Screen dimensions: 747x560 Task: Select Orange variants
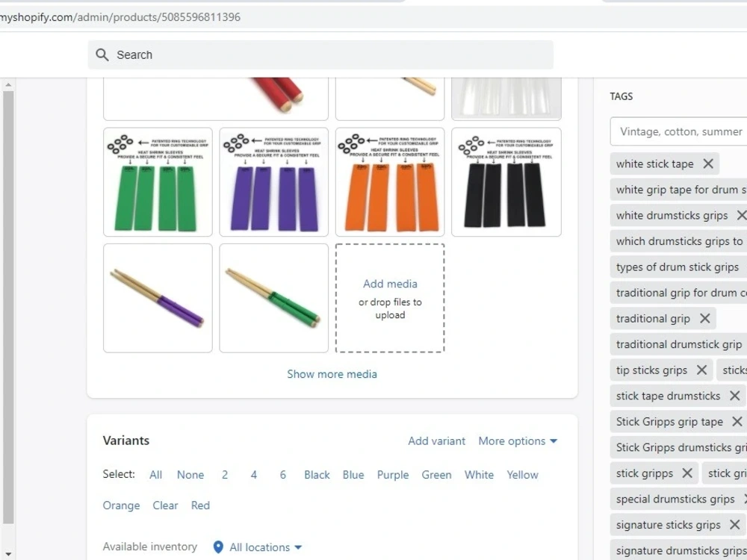click(121, 505)
